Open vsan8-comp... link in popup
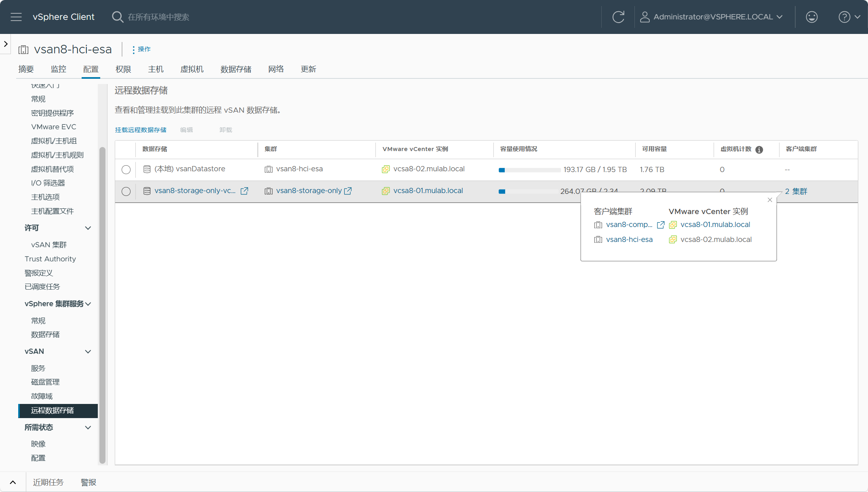The width and height of the screenshot is (868, 492). coord(629,225)
